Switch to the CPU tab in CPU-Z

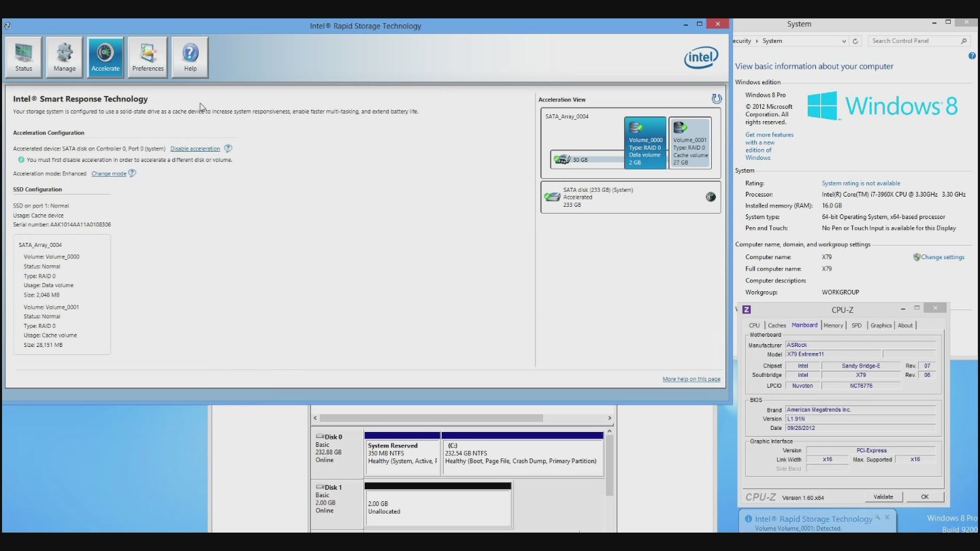754,325
